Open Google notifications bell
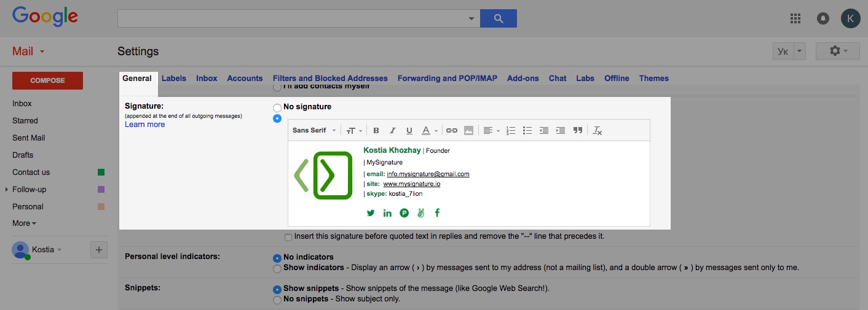 tap(823, 18)
